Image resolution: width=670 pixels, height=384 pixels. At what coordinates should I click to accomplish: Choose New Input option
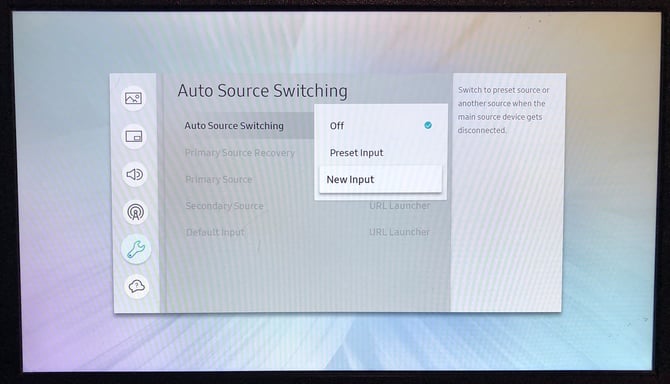(380, 179)
